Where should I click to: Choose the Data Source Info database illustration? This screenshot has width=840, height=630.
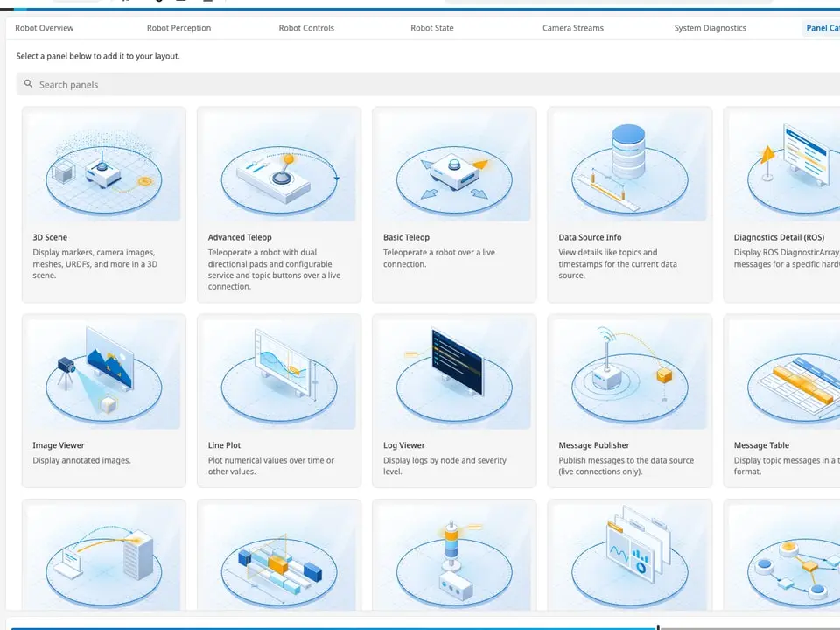coord(629,166)
